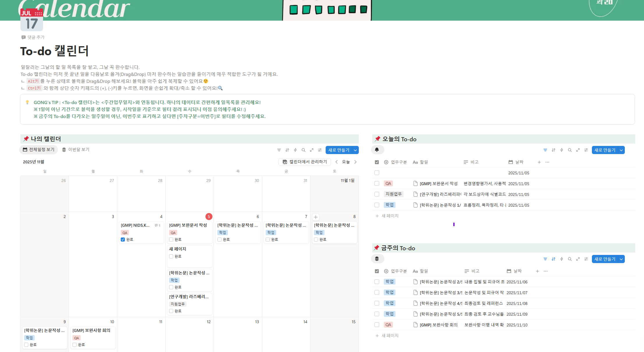
Task: Click bell view icon under 오늘의 To-do
Action: pos(377,150)
